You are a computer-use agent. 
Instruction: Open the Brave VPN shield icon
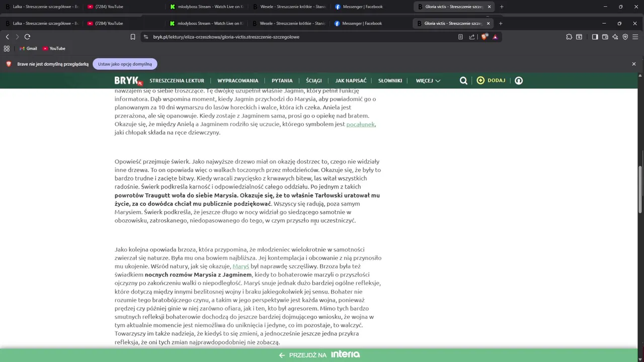point(625,37)
